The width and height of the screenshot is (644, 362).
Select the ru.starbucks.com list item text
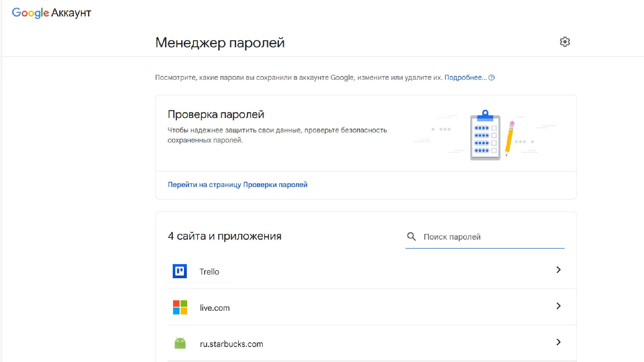[x=231, y=344]
